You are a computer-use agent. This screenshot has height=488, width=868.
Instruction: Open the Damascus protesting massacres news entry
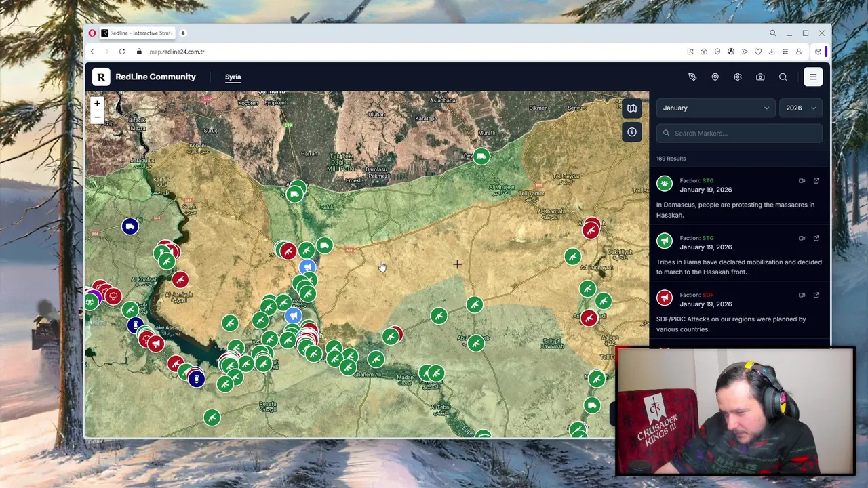[x=739, y=197]
